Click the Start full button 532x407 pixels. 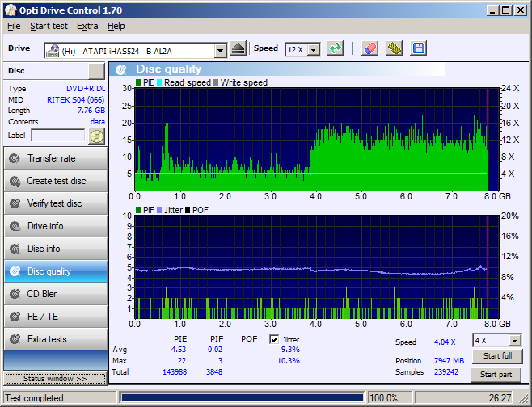click(x=497, y=356)
